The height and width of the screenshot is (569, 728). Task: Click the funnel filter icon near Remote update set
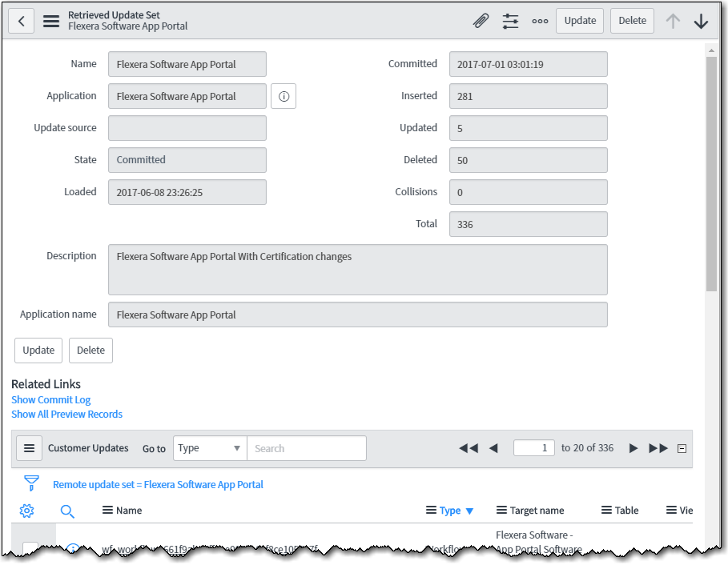[x=30, y=483]
